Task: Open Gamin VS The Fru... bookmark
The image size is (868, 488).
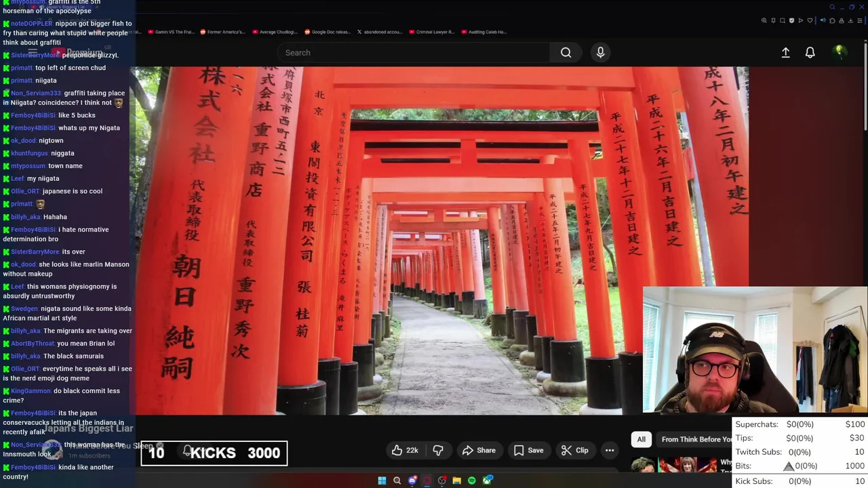Action: click(170, 32)
